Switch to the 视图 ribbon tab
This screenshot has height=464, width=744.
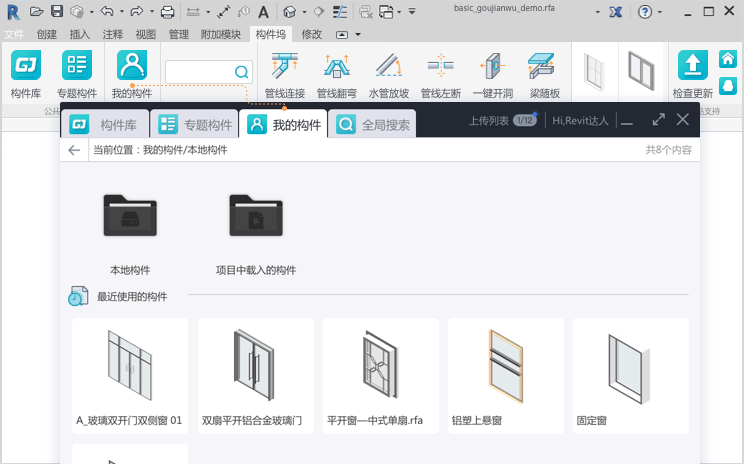click(145, 34)
